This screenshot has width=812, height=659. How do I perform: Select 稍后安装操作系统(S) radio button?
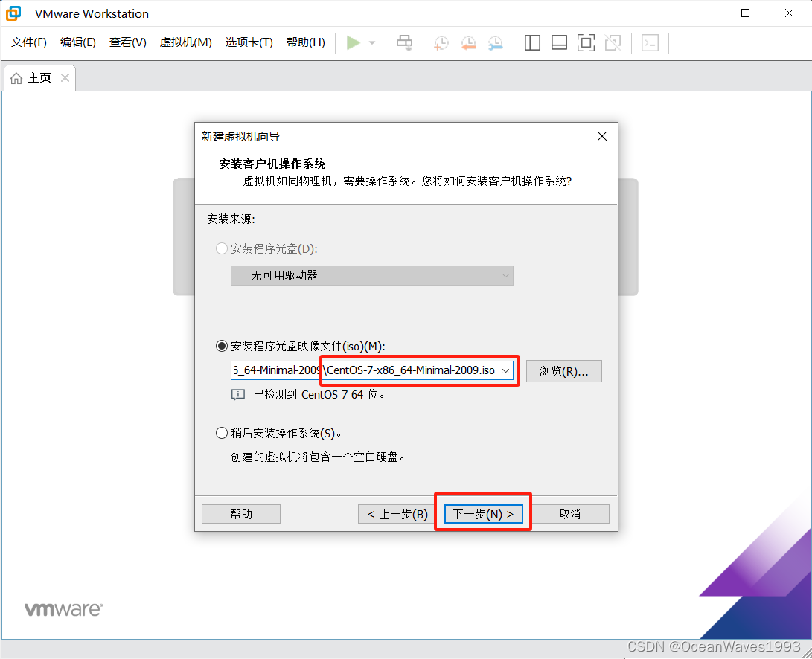[222, 433]
